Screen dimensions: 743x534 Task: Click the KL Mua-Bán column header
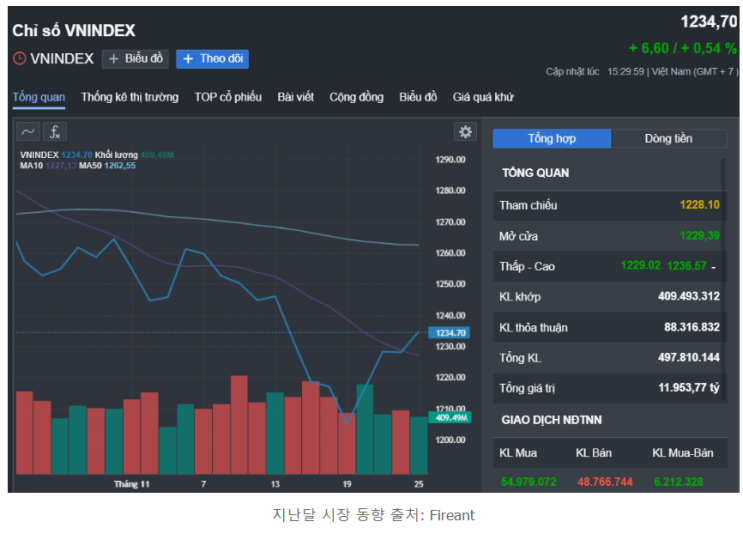[683, 453]
